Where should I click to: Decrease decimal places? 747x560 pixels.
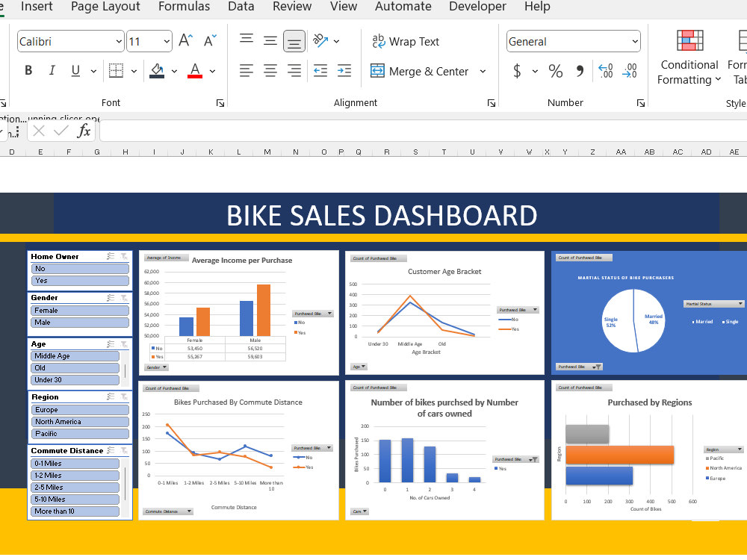pos(629,71)
